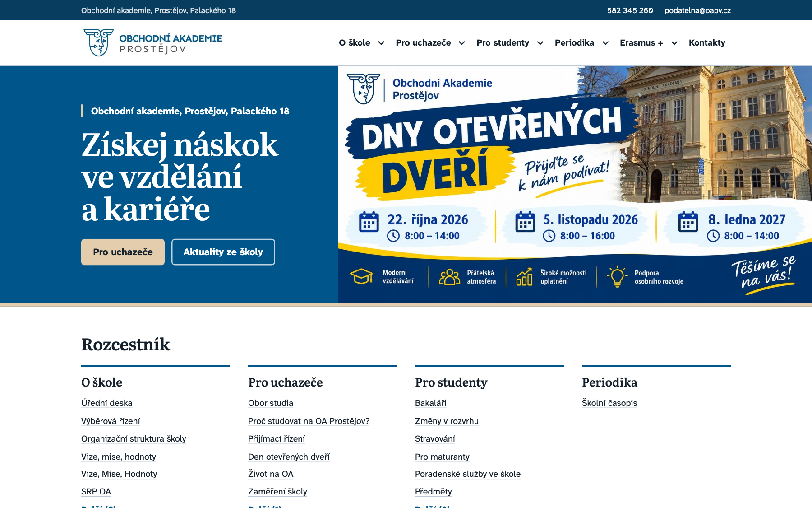Expand the Pro studenty menu chevron

(540, 43)
